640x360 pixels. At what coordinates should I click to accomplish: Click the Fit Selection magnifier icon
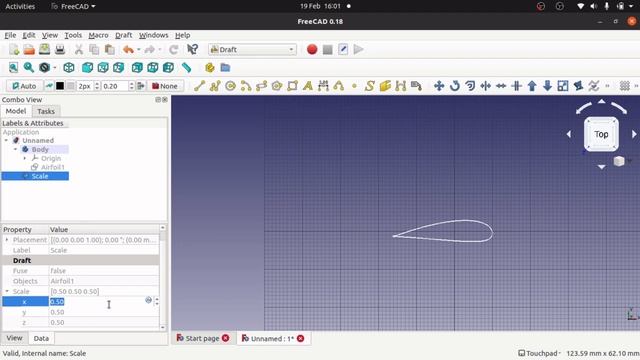click(x=29, y=67)
